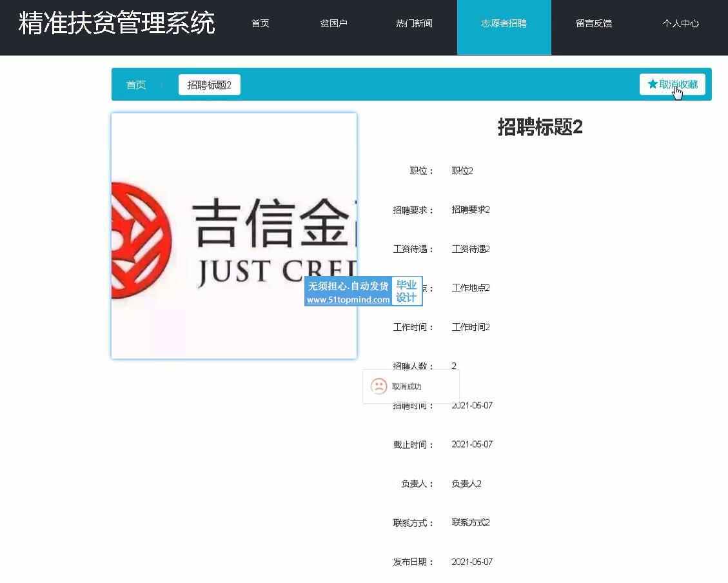Click the 首页 breadcrumb link

coord(136,85)
